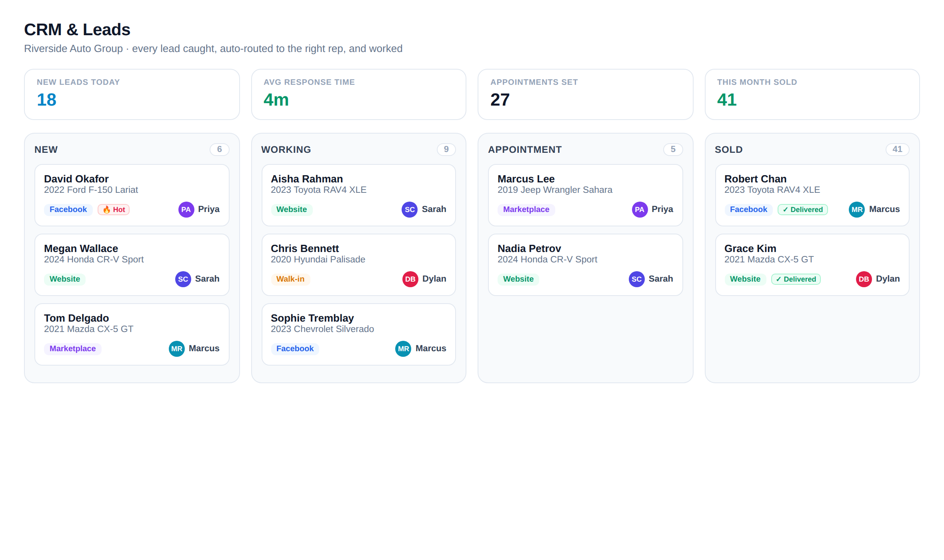The image size is (944, 560).
Task: Open the Robert Chan lead name
Action: click(756, 179)
